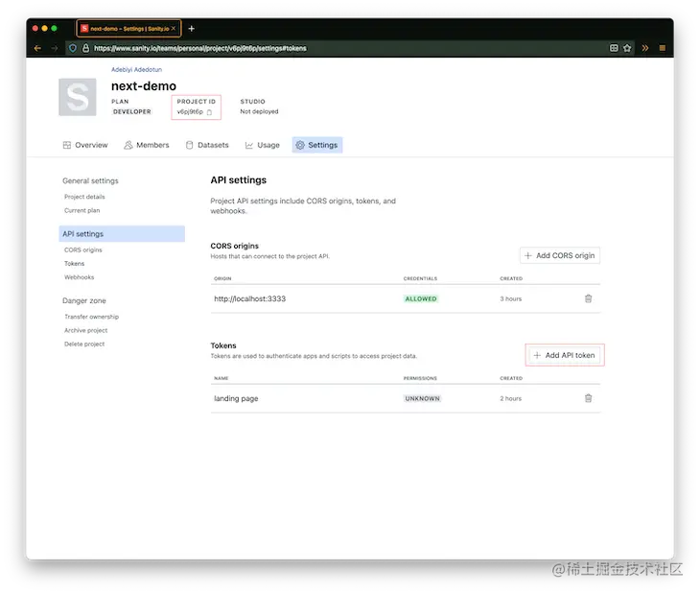Click Add CORS origin button

click(x=560, y=255)
